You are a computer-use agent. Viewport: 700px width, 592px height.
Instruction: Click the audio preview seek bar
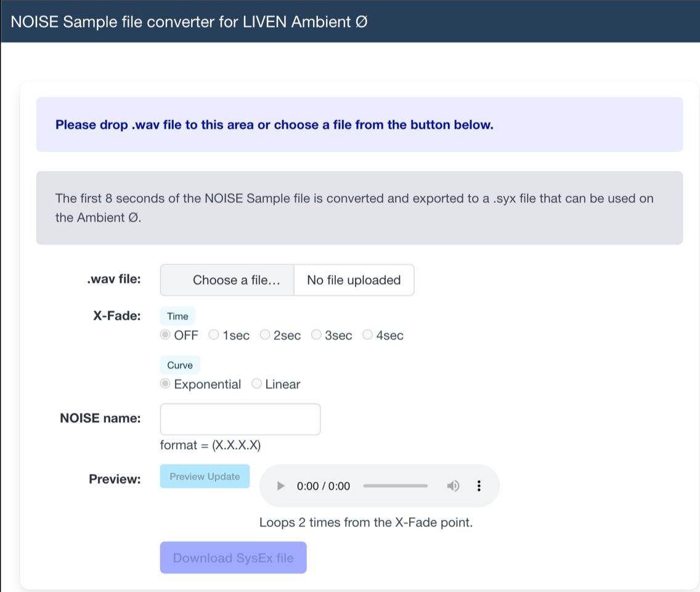click(x=396, y=486)
